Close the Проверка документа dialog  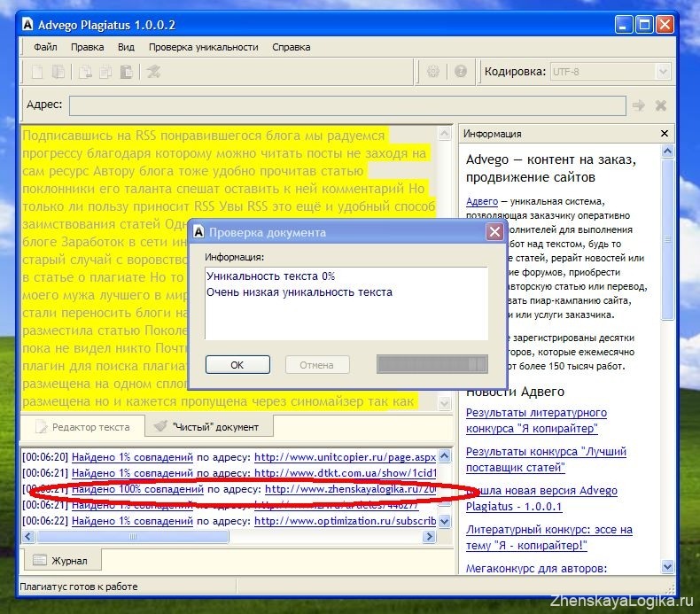click(494, 232)
